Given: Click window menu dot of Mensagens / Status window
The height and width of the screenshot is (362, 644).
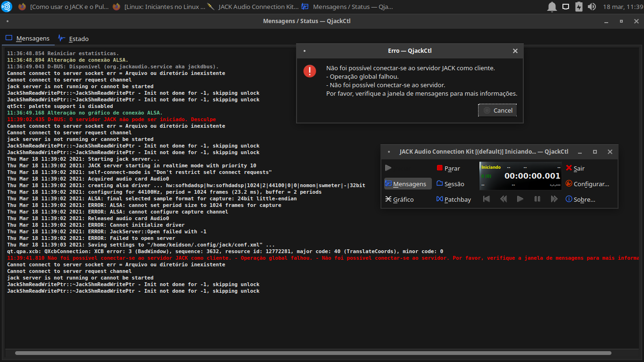Looking at the screenshot, I should (8, 21).
